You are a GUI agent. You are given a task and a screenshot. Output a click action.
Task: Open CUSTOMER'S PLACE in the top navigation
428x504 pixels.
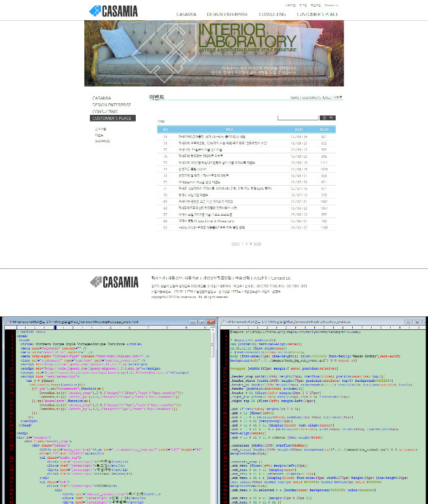point(317,13)
